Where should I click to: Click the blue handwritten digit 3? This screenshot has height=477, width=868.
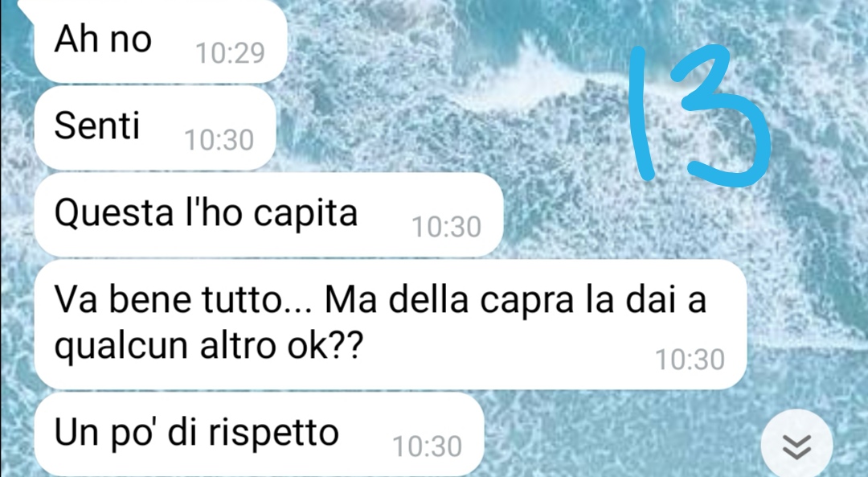click(719, 115)
